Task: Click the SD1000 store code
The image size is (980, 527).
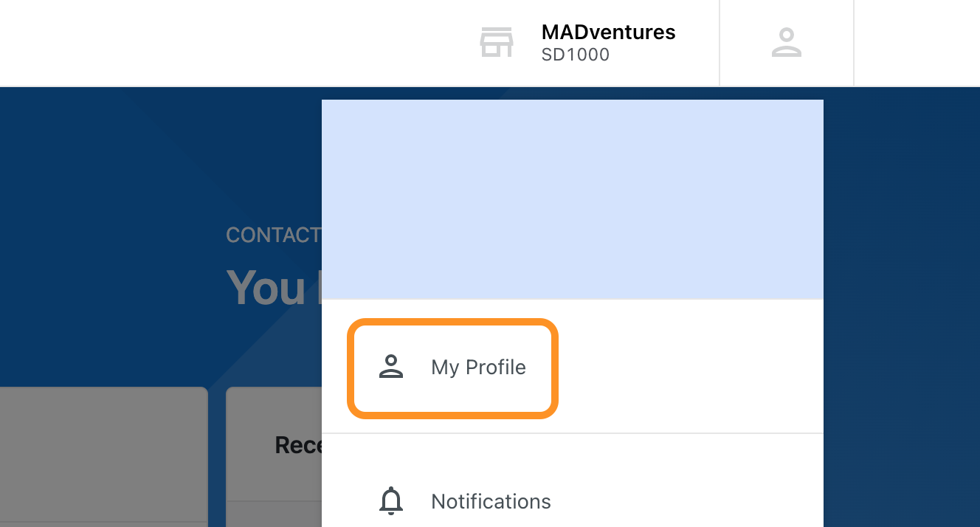Action: 576,55
